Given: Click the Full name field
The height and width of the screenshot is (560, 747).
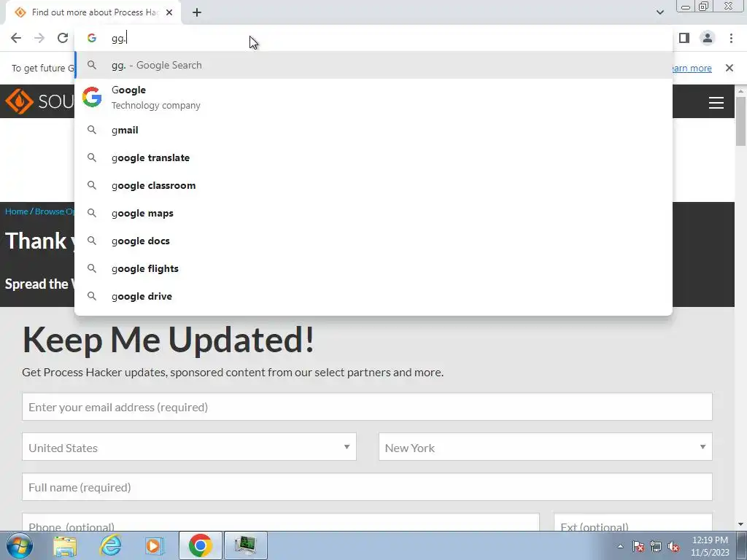Looking at the screenshot, I should (367, 486).
